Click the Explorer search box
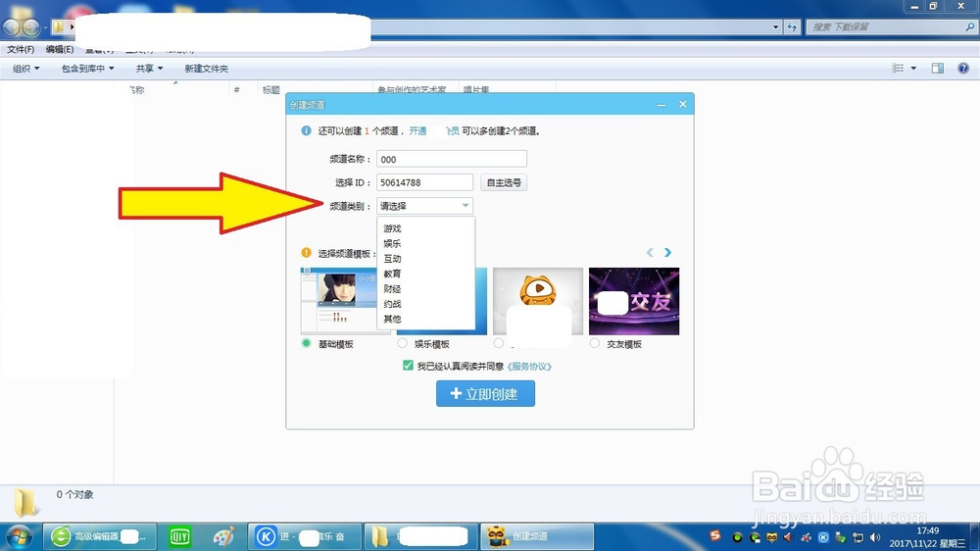Screen dimensions: 980x551 [891, 26]
